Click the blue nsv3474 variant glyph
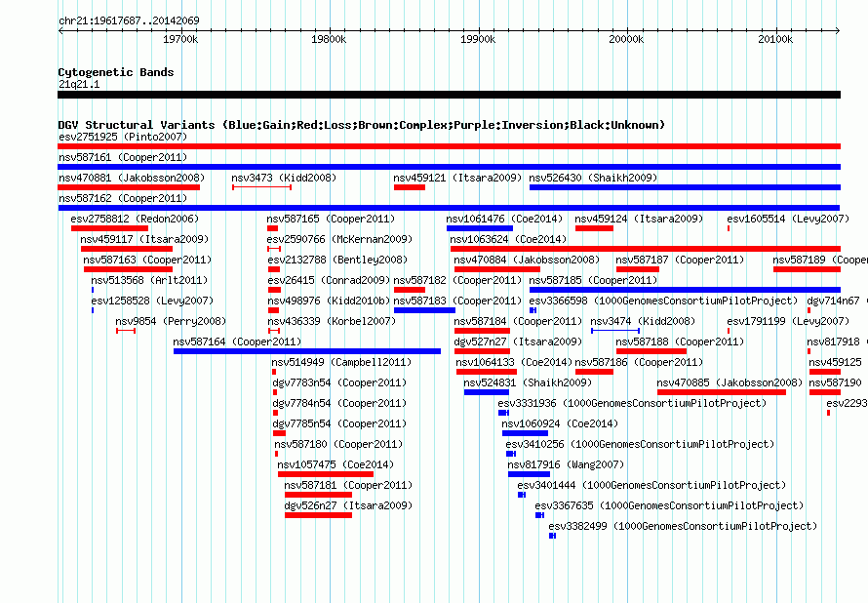Screen dimensions: 868x603 [x=615, y=331]
